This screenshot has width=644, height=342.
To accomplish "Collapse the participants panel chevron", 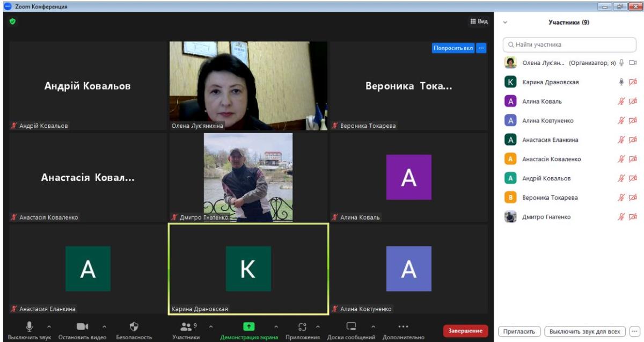I will (505, 23).
